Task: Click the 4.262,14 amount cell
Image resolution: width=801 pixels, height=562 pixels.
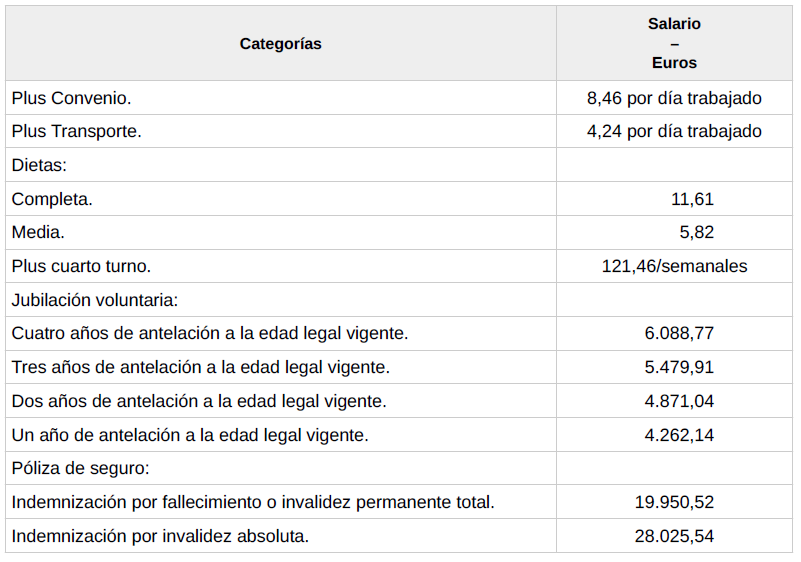Action: 679,435
